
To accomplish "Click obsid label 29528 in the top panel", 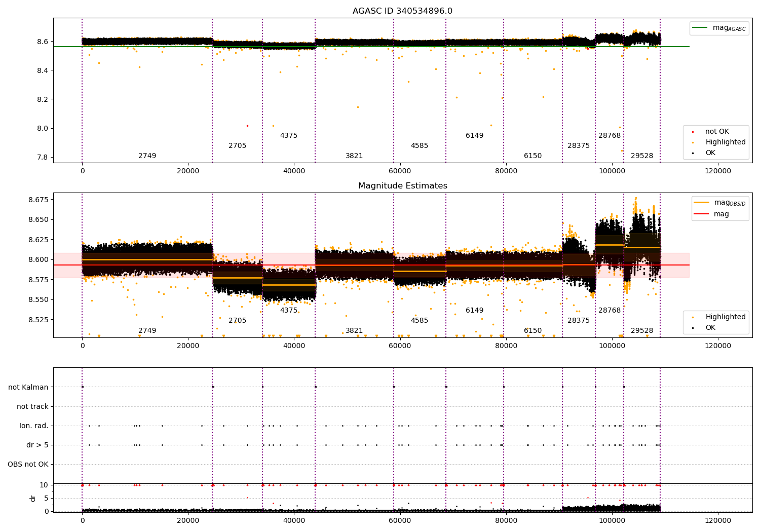I will pos(642,156).
